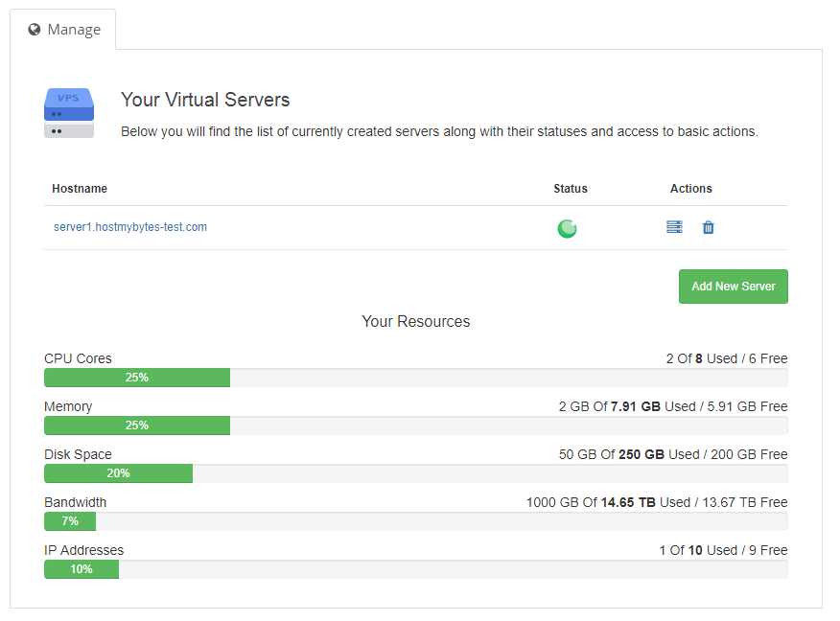840x621 pixels.
Task: Click the Bandwidth 7% usage bar
Action: click(70, 521)
